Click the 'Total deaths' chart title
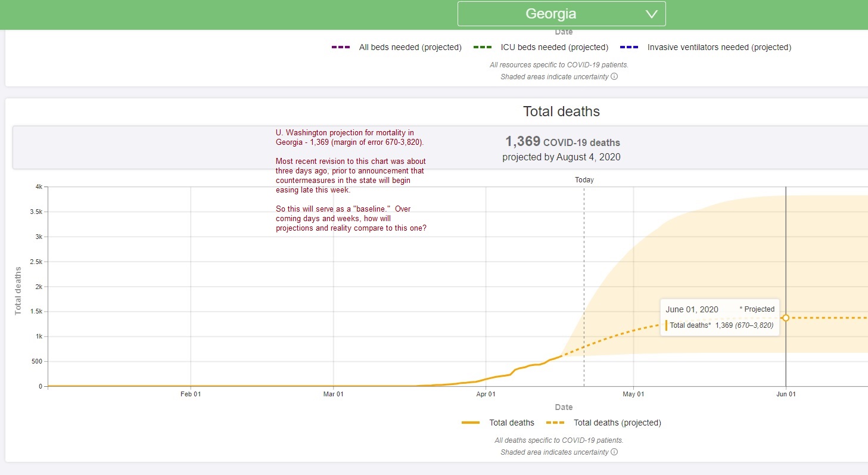Screen dimensions: 868x475 pos(561,111)
